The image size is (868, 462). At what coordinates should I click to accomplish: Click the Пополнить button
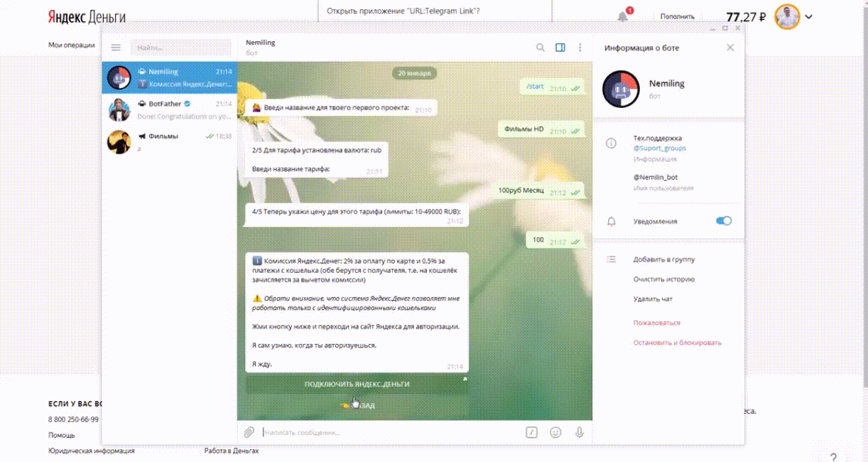pos(677,16)
